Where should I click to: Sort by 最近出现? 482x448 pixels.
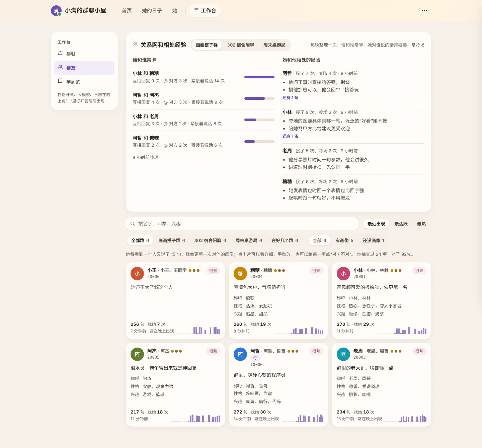pos(376,224)
